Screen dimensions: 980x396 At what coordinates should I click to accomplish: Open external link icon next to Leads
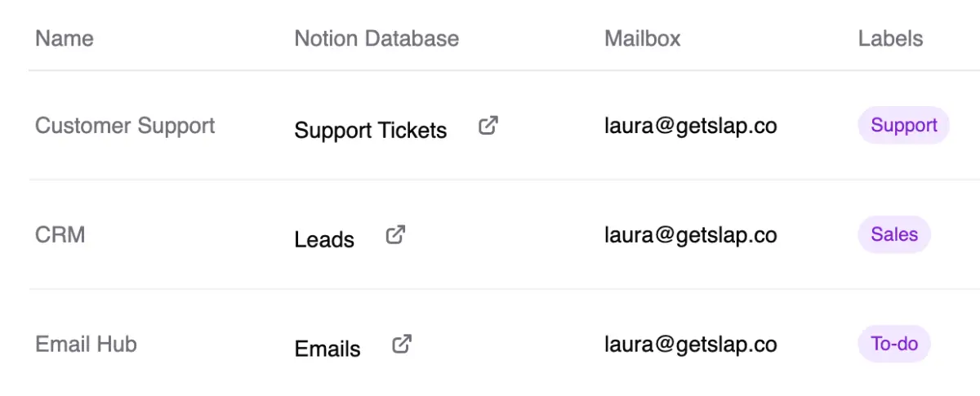pyautogui.click(x=395, y=235)
